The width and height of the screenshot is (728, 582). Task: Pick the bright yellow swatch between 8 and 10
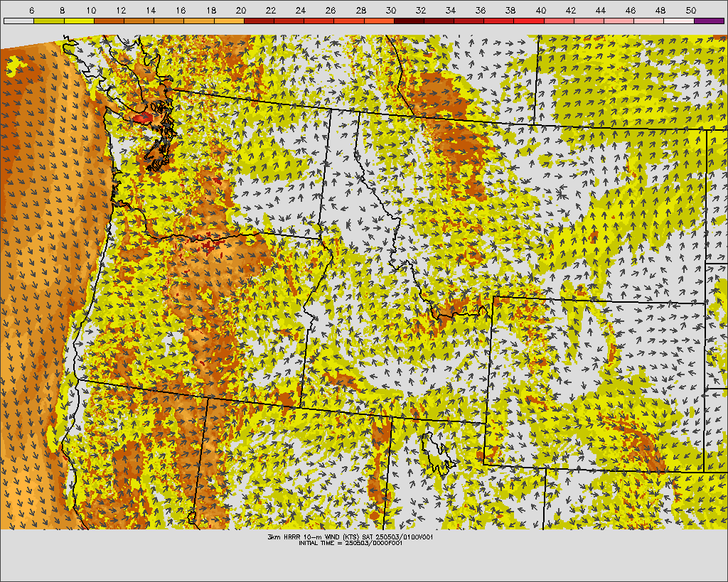(80, 21)
